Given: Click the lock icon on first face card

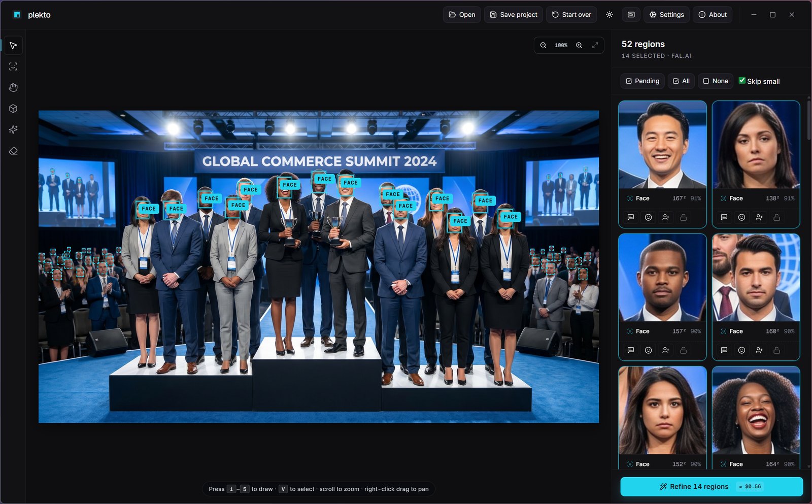Looking at the screenshot, I should pos(684,217).
